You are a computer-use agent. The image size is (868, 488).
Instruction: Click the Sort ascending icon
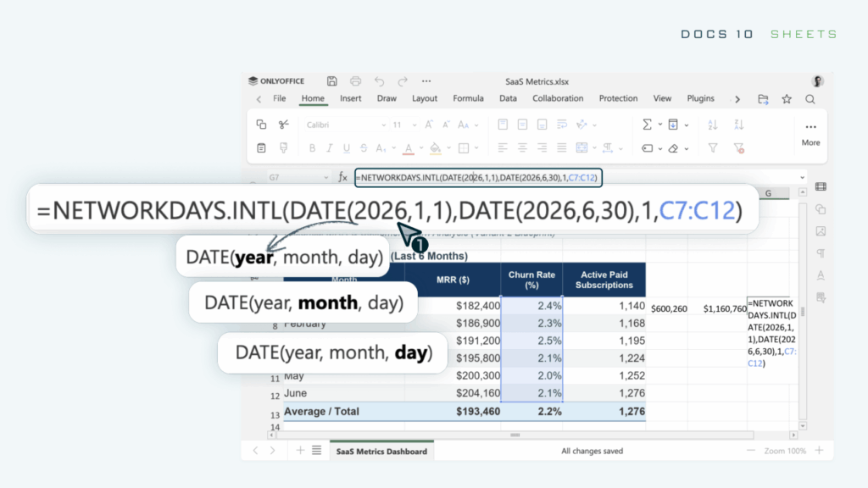713,125
